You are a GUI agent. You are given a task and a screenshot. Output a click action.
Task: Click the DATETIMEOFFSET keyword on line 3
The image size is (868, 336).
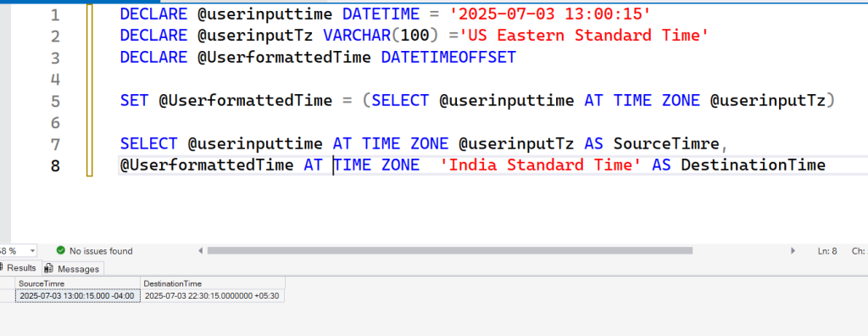tap(448, 57)
